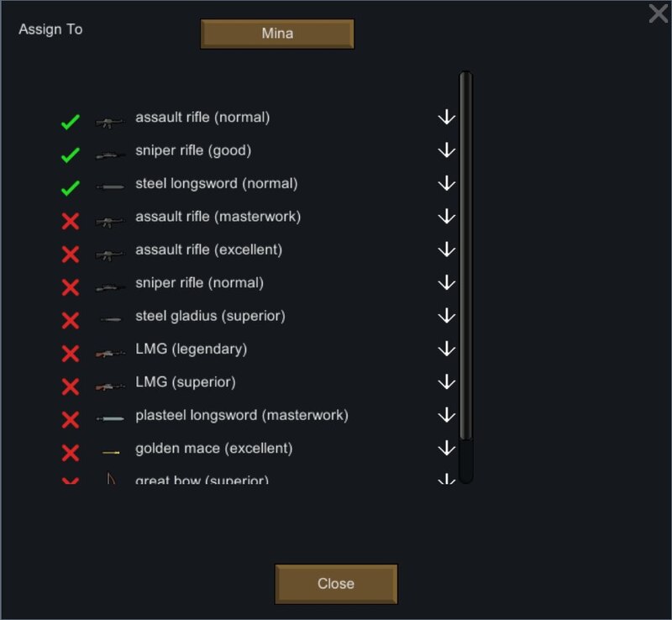This screenshot has width=672, height=620.
Task: Click the golden mace (excellent) icon
Action: click(x=111, y=452)
